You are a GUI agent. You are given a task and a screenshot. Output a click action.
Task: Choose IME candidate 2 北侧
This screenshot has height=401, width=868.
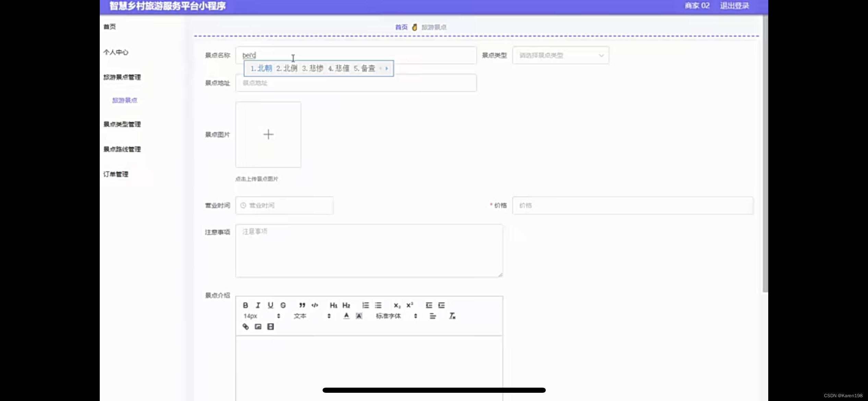(287, 69)
